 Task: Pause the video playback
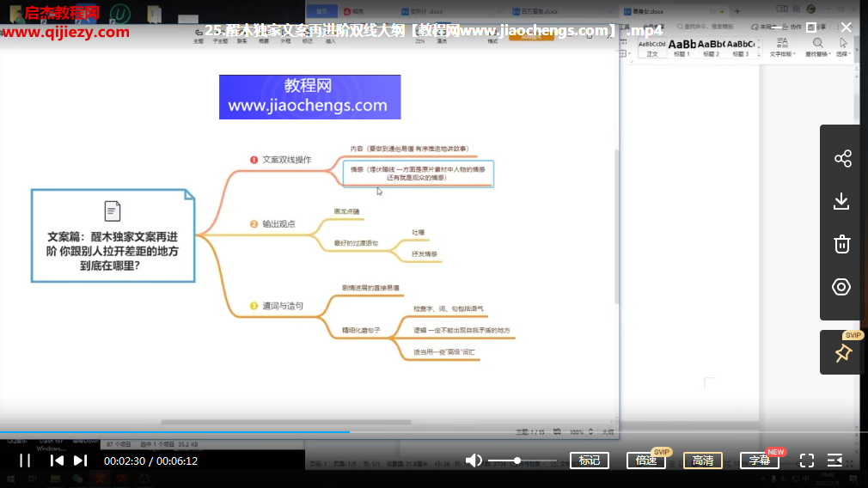point(25,461)
